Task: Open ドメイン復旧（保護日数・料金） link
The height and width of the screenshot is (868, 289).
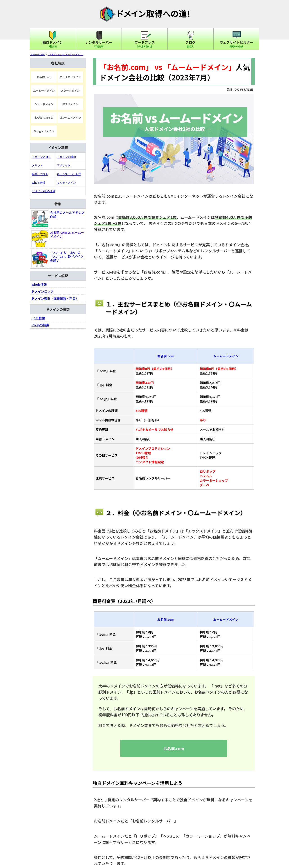Action: coord(55,299)
